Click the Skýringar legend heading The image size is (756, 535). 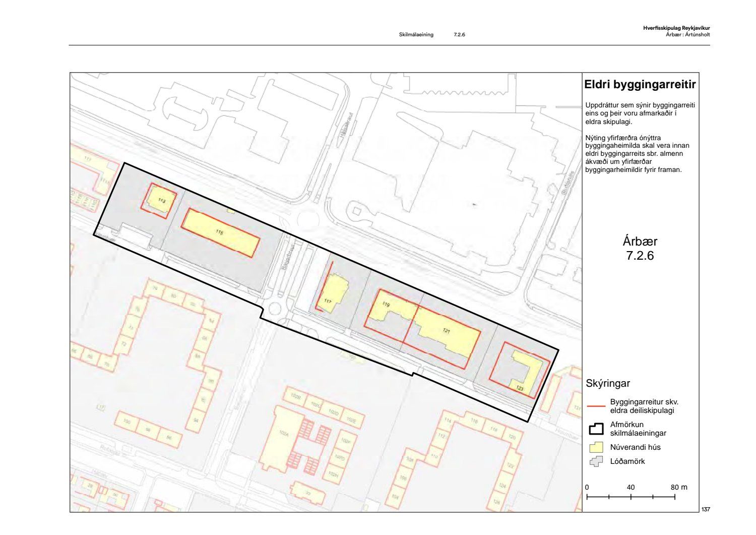pyautogui.click(x=608, y=383)
